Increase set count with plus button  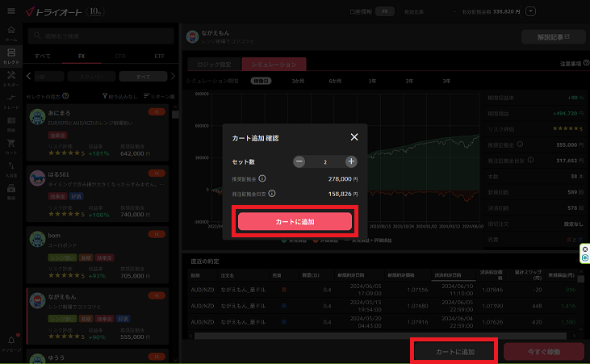(x=351, y=161)
